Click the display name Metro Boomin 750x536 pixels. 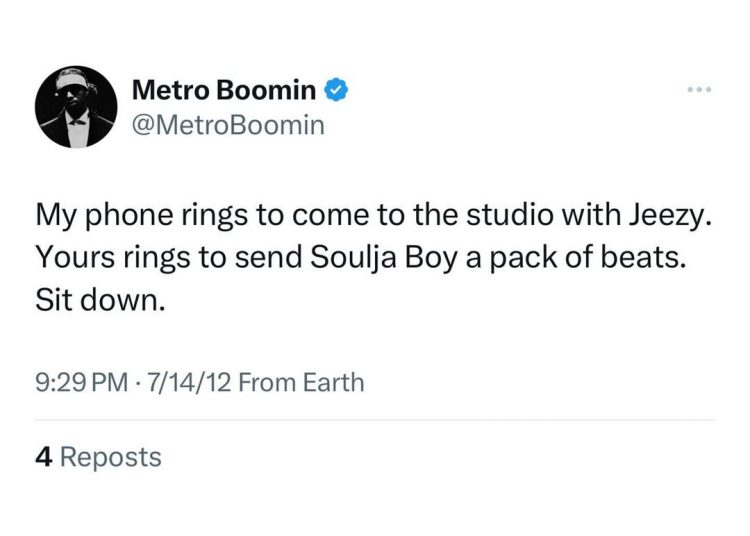(x=224, y=91)
